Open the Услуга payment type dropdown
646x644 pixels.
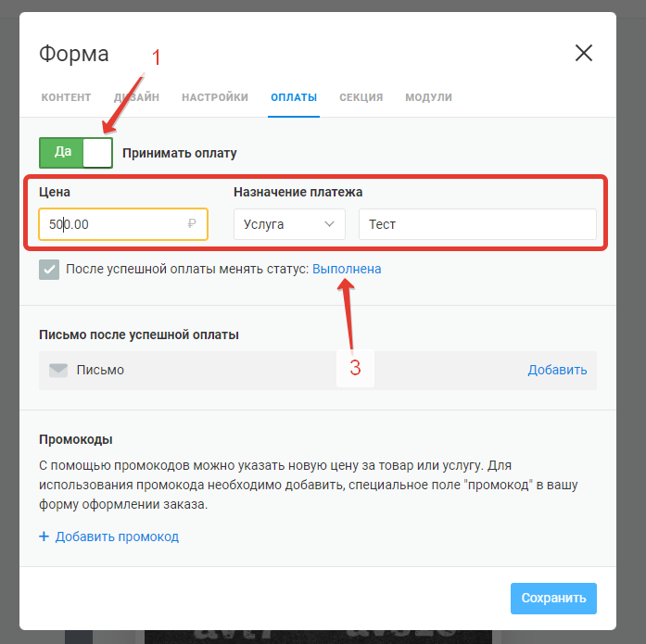pos(289,224)
